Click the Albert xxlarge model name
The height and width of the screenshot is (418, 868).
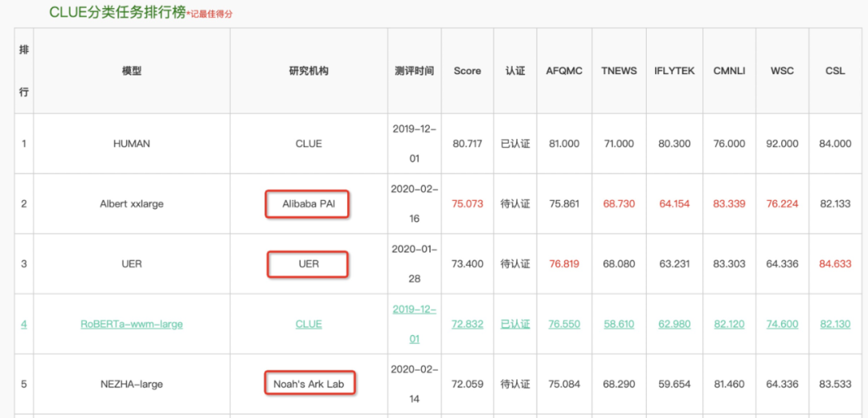coord(132,204)
